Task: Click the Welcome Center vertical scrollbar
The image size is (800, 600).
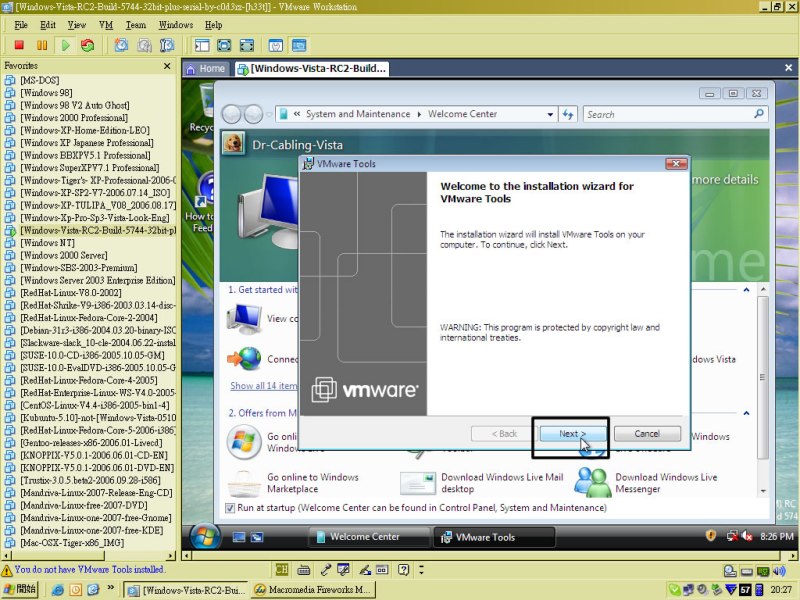Action: pos(763,390)
